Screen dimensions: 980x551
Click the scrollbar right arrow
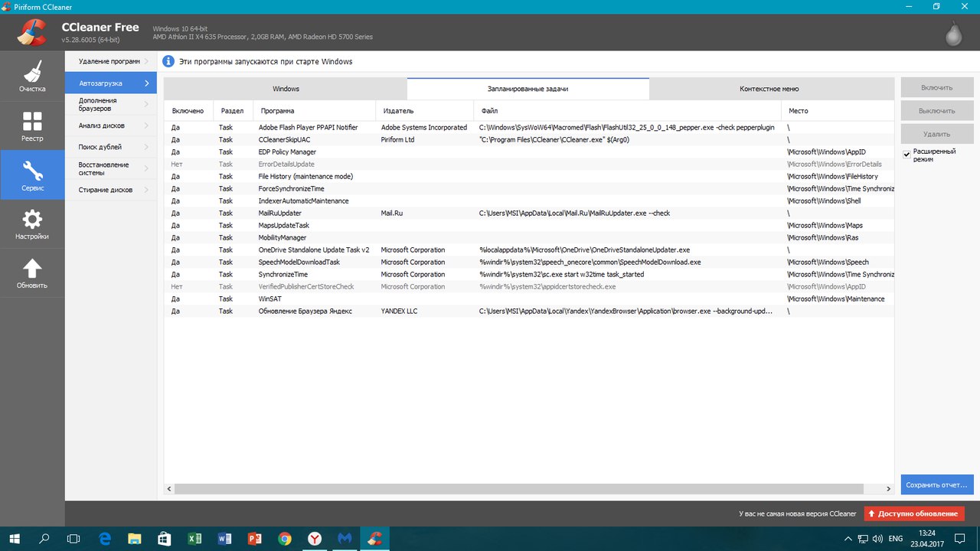[x=888, y=488]
